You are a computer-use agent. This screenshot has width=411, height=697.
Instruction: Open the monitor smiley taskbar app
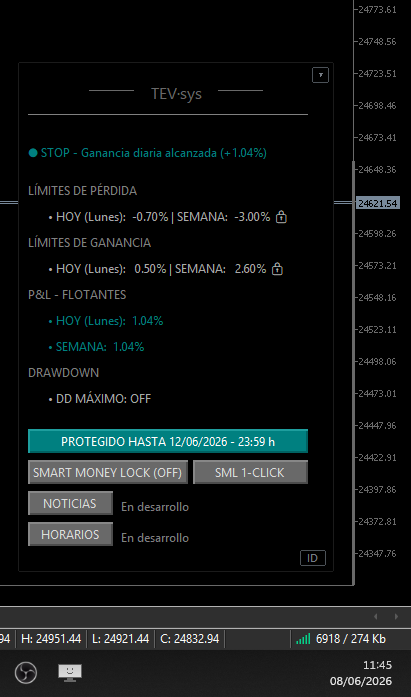pyautogui.click(x=70, y=673)
